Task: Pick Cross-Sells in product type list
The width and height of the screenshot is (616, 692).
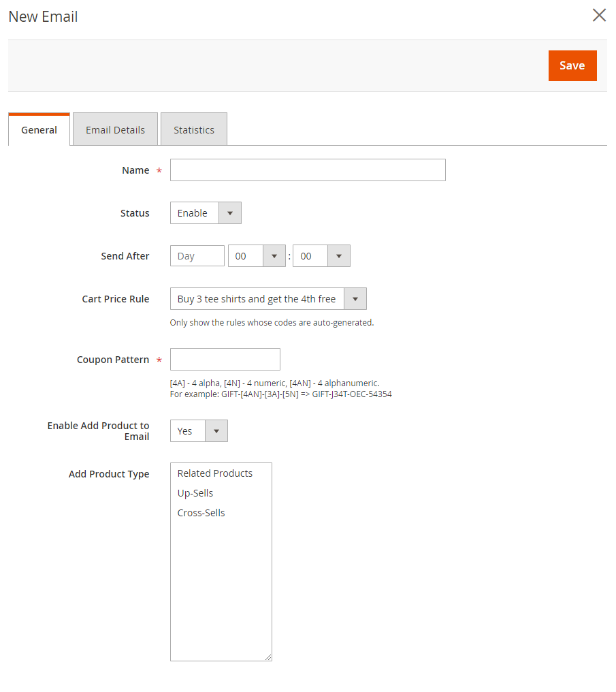Action: [x=201, y=513]
